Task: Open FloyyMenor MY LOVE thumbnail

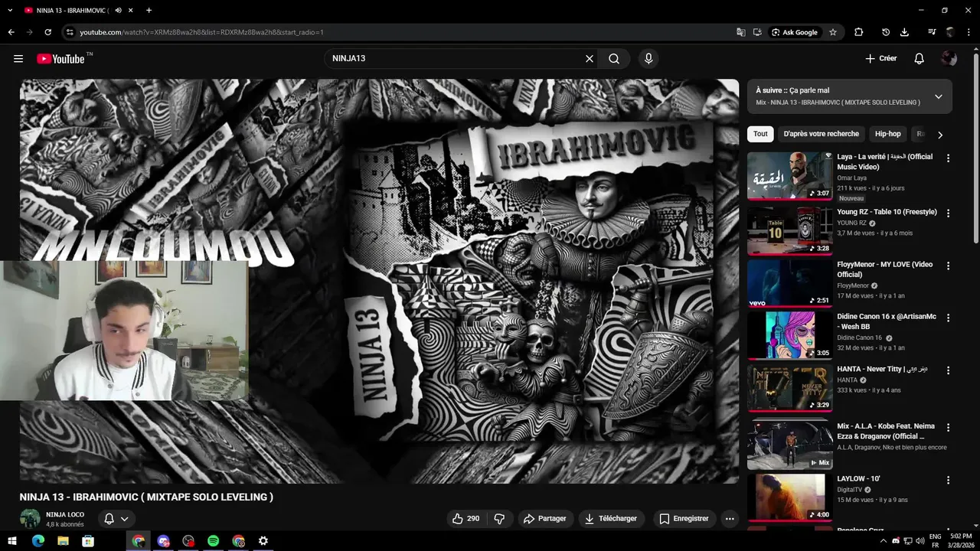Action: 789,283
